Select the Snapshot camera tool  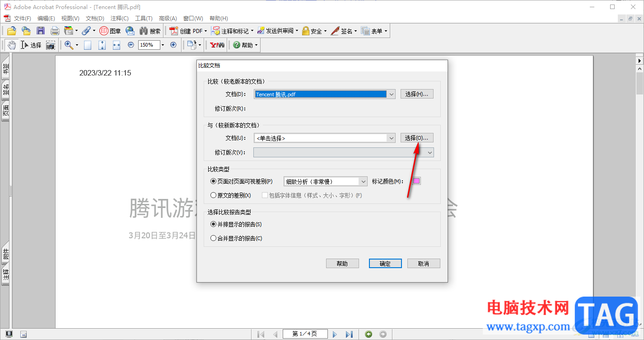click(50, 45)
